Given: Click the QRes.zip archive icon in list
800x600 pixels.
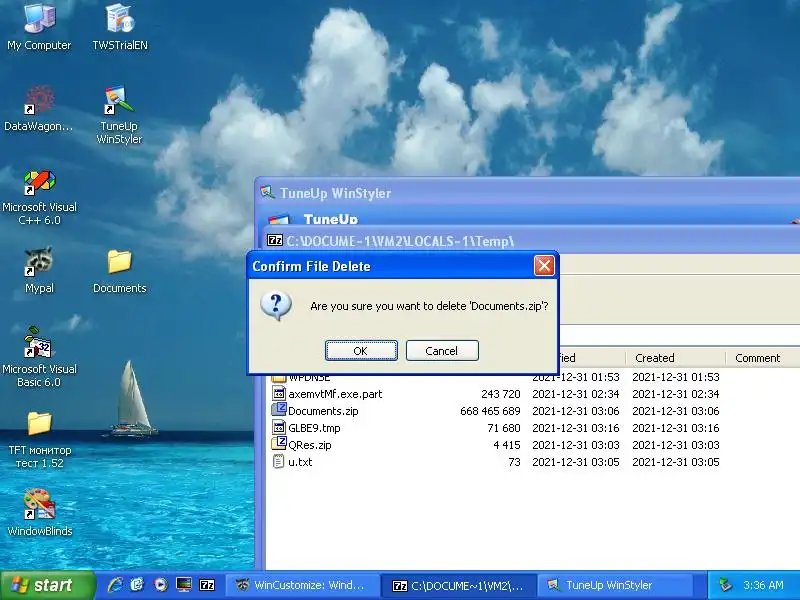Looking at the screenshot, I should [x=279, y=444].
